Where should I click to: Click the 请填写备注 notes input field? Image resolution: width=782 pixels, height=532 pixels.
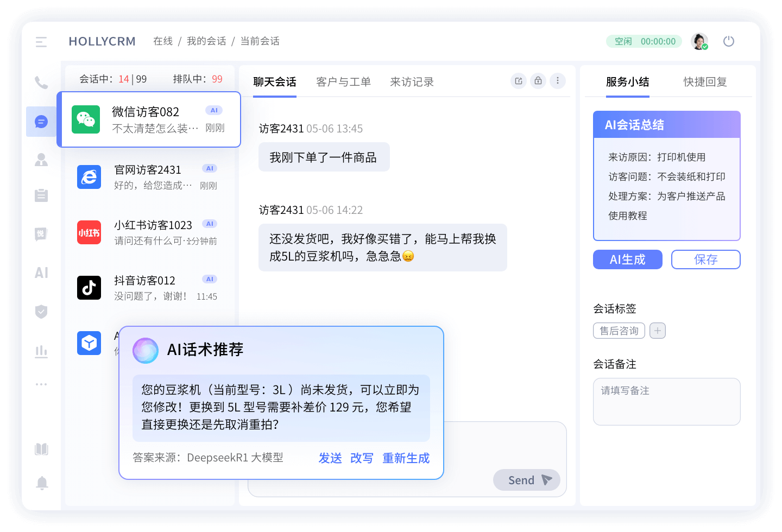pyautogui.click(x=666, y=402)
